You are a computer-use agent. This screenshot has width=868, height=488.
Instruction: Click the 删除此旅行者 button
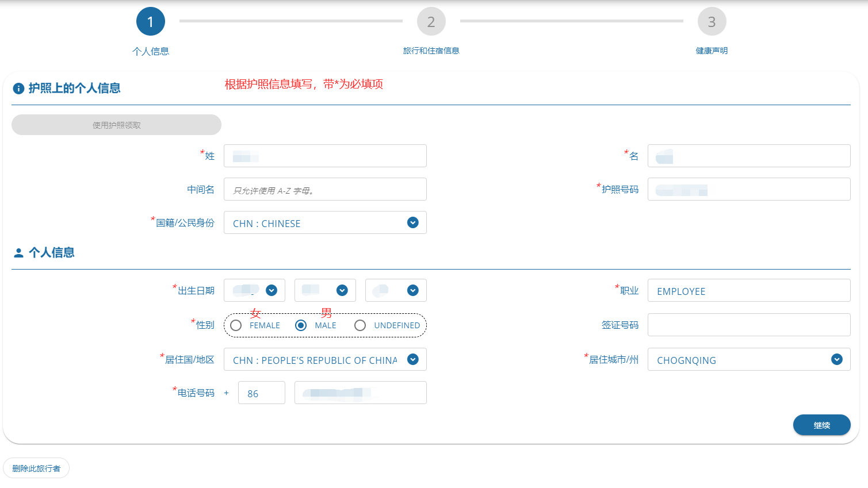pos(36,467)
